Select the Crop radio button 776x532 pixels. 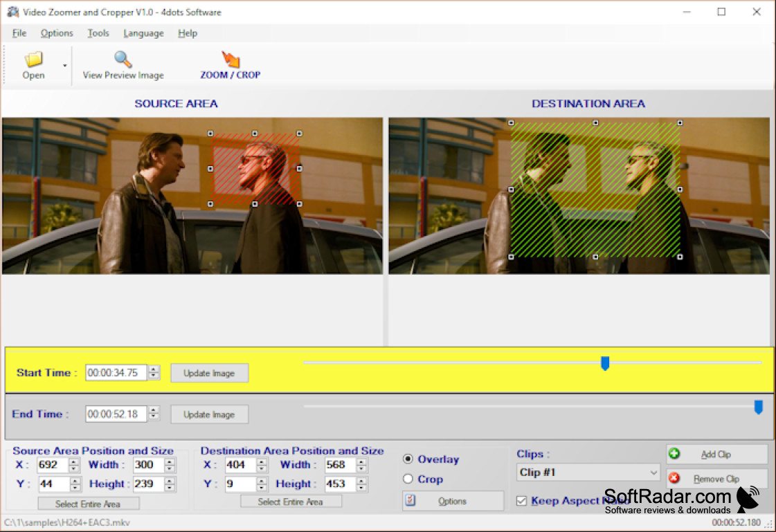pos(408,479)
